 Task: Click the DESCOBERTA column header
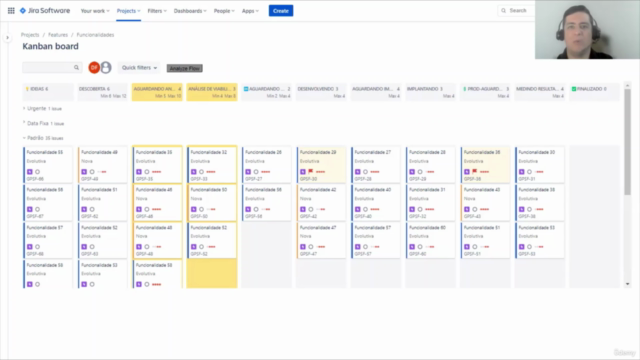[102, 92]
